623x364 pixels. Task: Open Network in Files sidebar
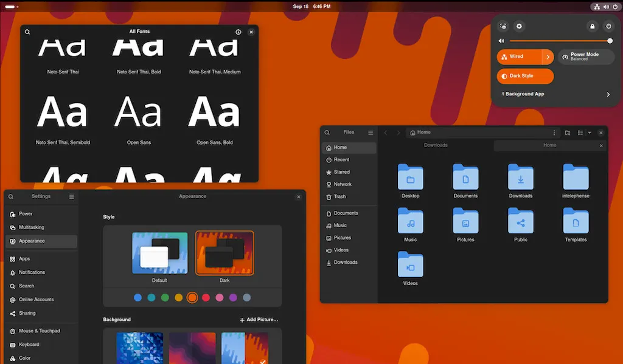349,185
